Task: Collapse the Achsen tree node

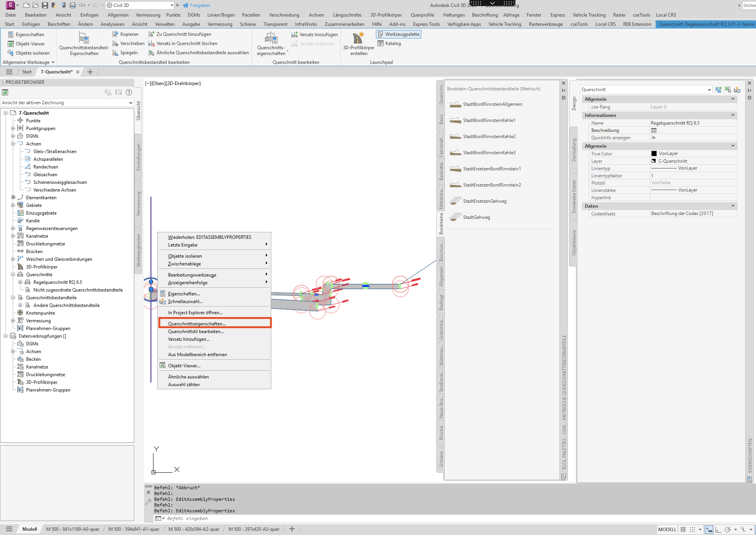Action: [13, 144]
